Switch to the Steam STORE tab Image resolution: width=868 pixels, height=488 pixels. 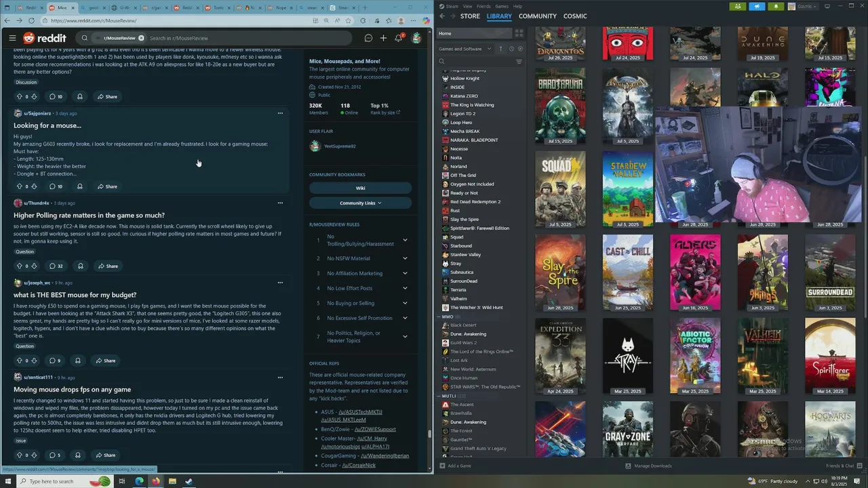tap(470, 16)
